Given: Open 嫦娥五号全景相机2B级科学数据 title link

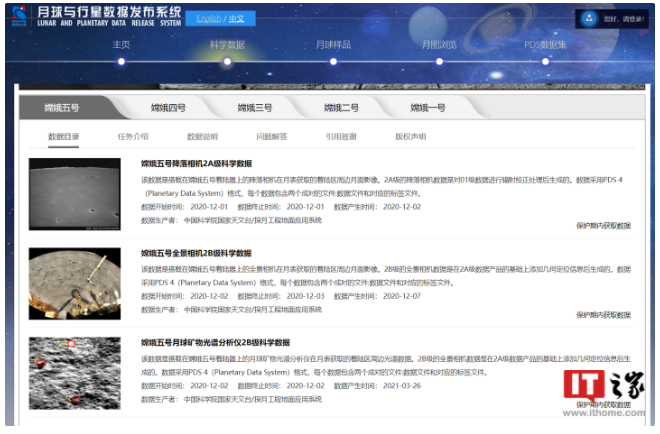Looking at the screenshot, I should click(196, 253).
